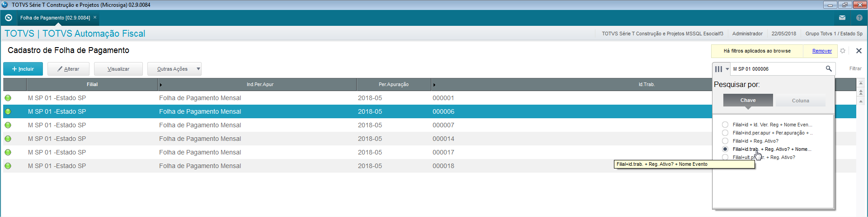868x217 pixels.
Task: Open the mail envelope icon
Action: (842, 18)
